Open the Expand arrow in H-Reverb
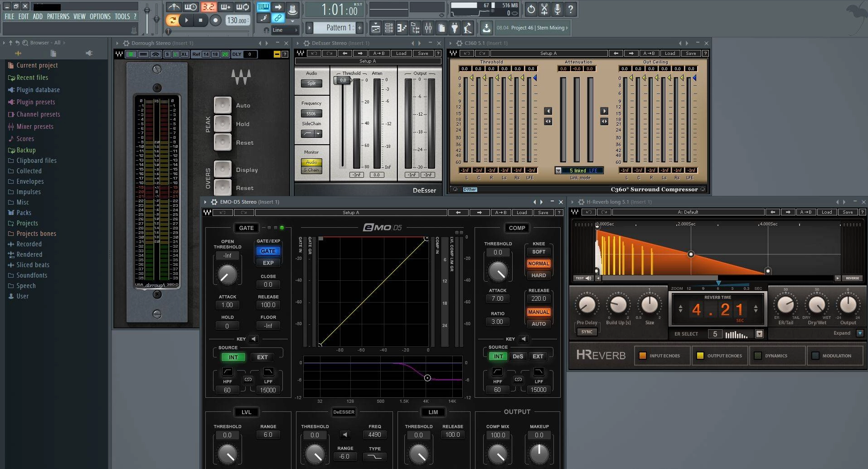This screenshot has width=868, height=469. 860,333
